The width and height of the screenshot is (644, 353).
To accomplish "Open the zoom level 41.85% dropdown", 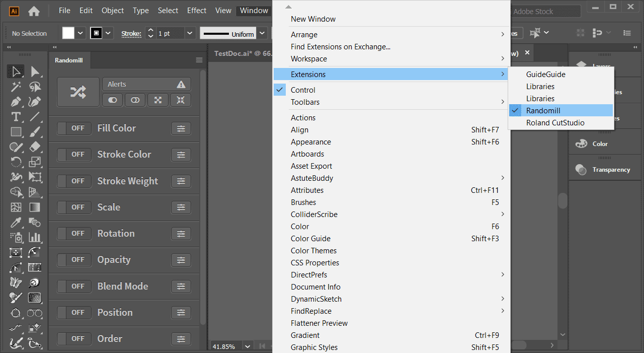I will click(x=247, y=346).
